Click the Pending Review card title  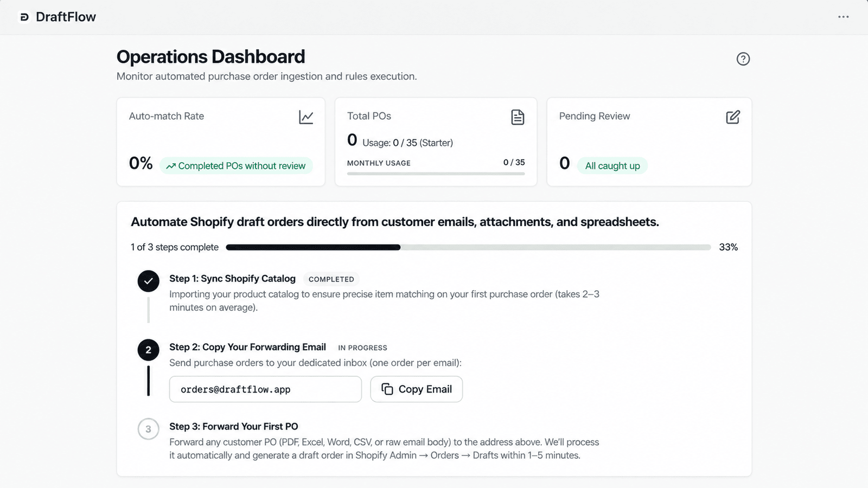(595, 116)
